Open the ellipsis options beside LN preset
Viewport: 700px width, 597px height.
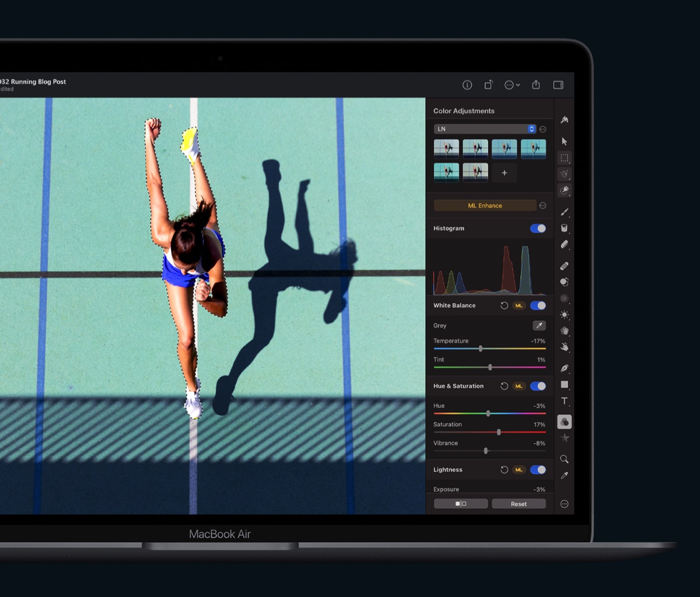tap(542, 129)
